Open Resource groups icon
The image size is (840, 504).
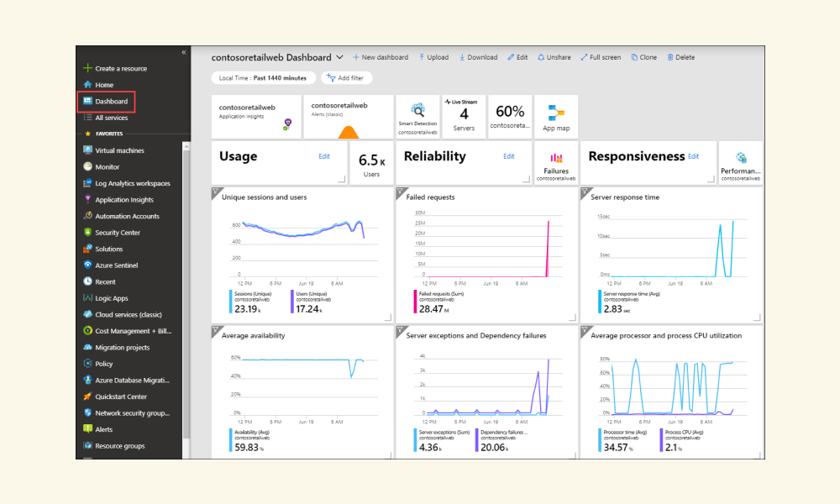88,445
